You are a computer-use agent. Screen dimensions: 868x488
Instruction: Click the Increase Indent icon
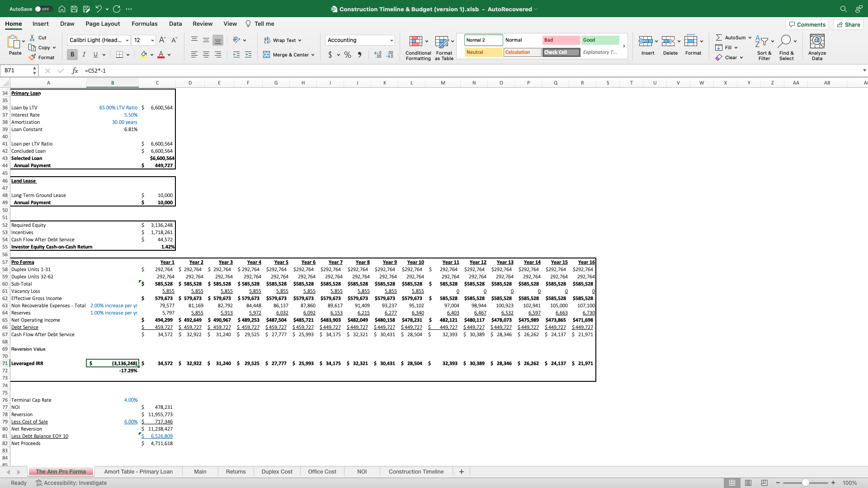[x=248, y=55]
